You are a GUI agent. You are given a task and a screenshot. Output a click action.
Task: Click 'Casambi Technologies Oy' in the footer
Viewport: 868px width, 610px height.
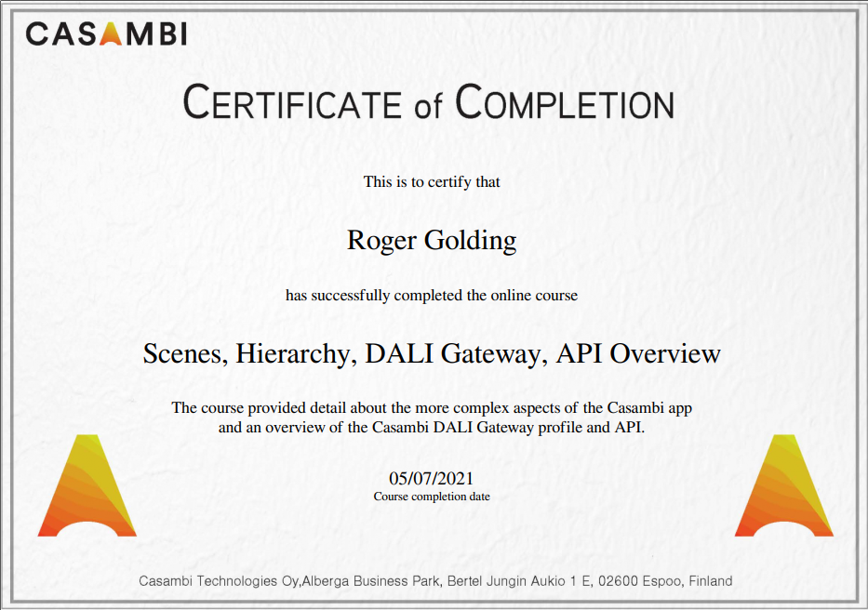tap(219, 581)
